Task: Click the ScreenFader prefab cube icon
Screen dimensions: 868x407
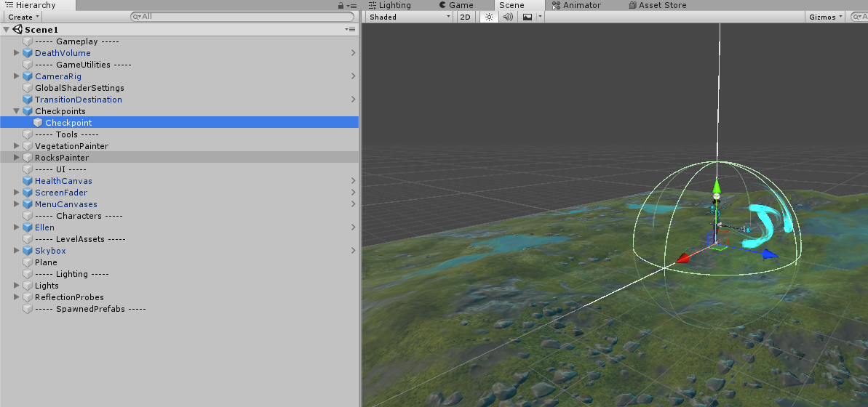Action: click(28, 193)
